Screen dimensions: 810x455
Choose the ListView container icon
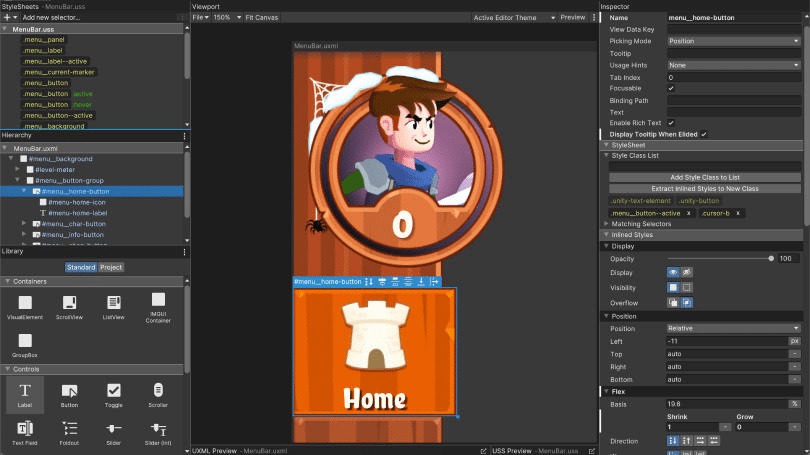(x=114, y=302)
